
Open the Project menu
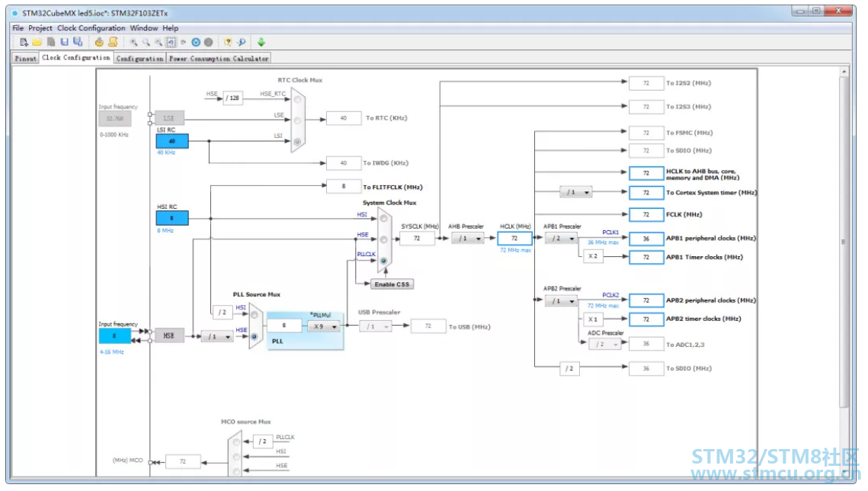[40, 27]
